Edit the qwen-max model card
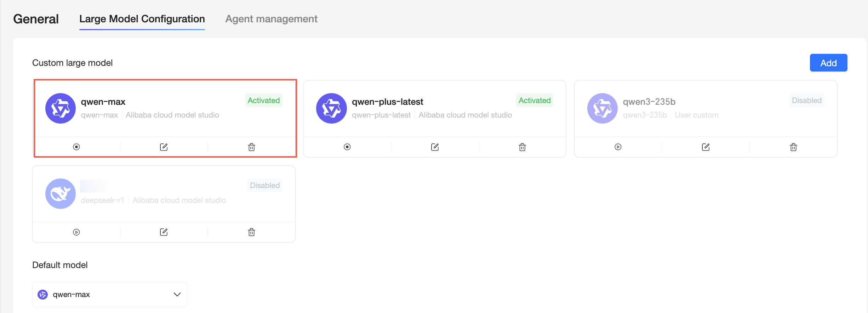The width and height of the screenshot is (868, 313). [164, 147]
